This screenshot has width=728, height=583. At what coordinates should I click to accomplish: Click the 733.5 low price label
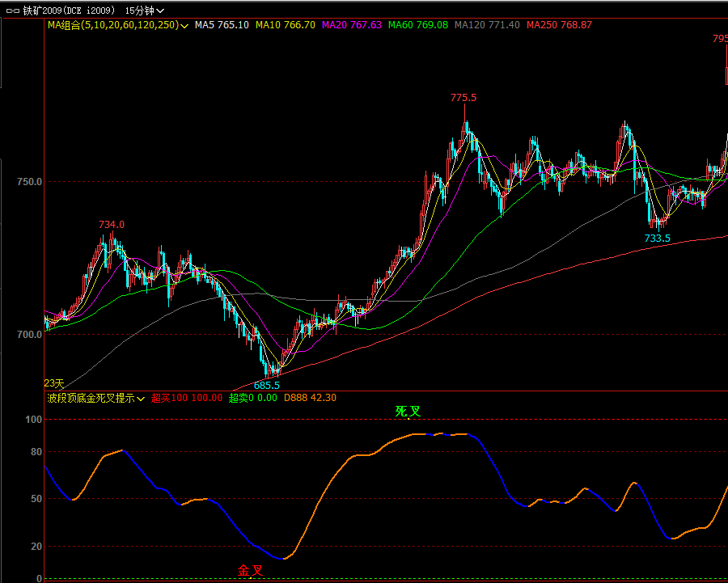pos(658,239)
